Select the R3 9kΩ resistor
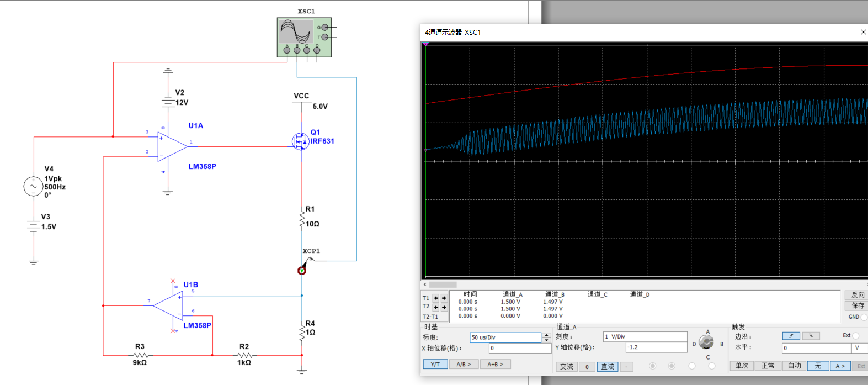The height and width of the screenshot is (385, 868). coord(140,355)
